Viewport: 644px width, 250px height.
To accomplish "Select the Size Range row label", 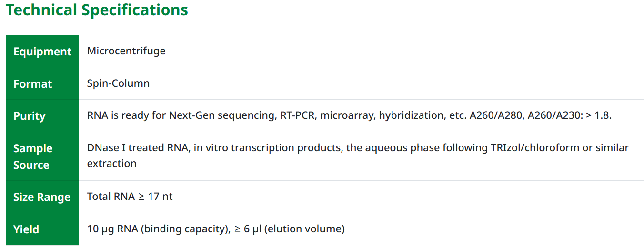I will click(42, 197).
